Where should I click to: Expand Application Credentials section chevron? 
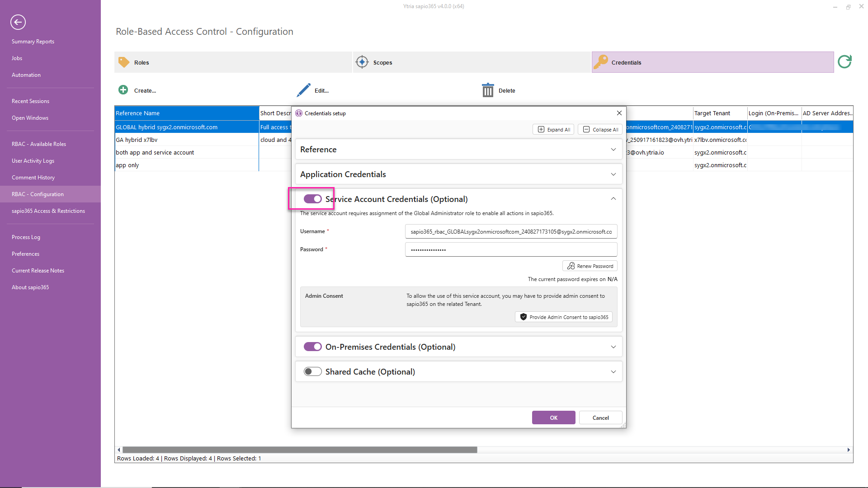[x=613, y=174]
